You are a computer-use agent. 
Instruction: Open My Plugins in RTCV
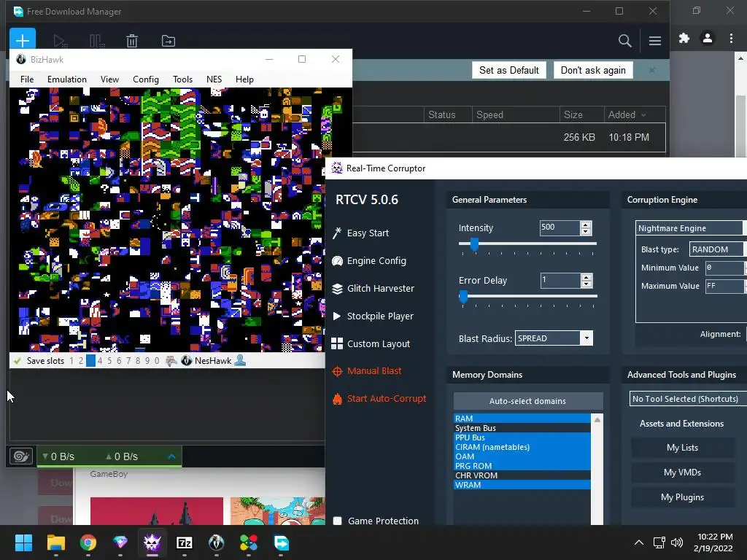682,497
